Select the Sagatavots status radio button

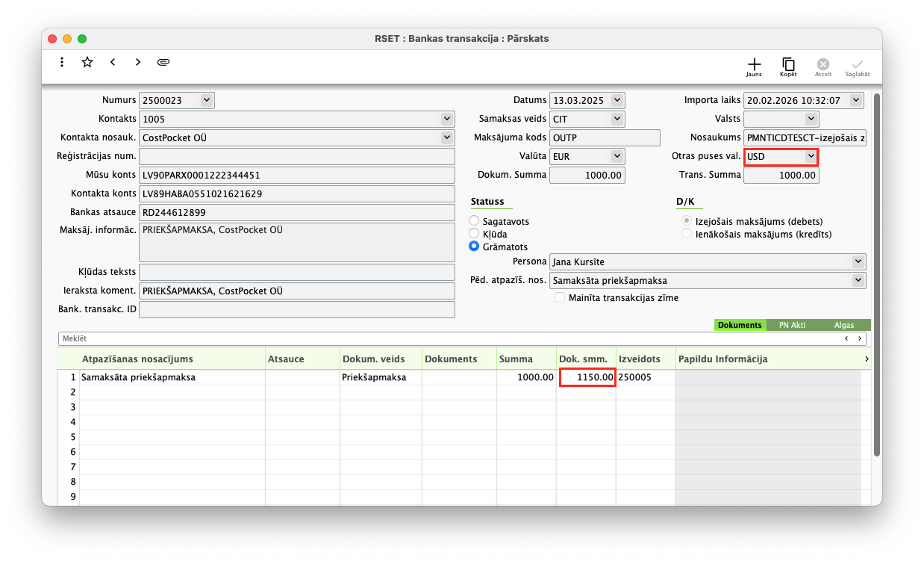click(474, 221)
